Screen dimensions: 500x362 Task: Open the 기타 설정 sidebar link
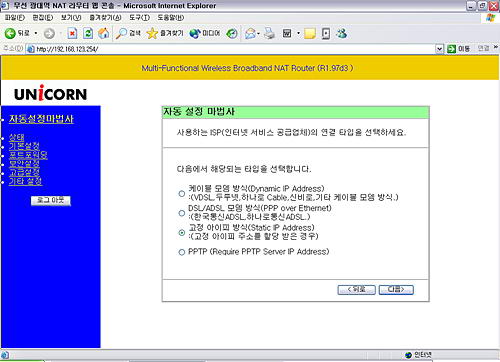(x=26, y=181)
